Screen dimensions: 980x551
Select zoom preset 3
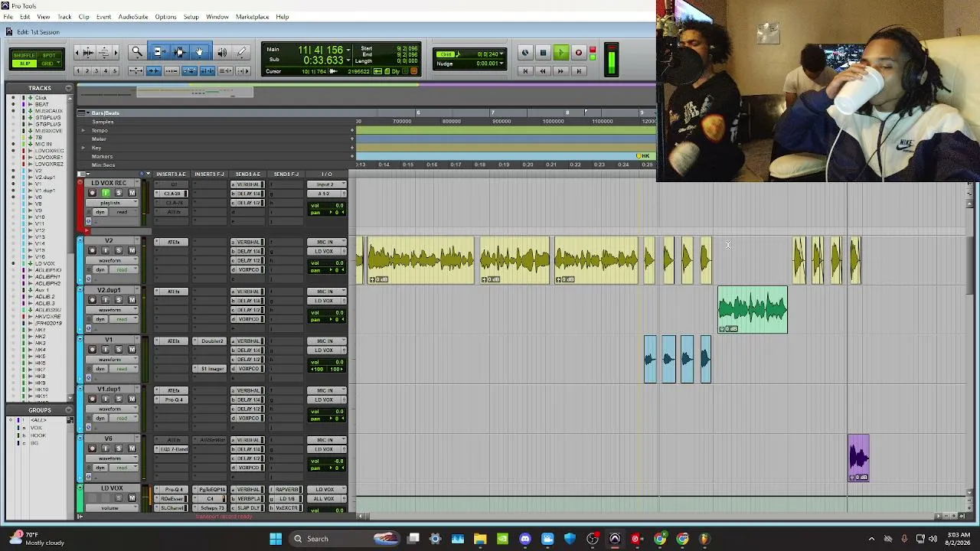point(96,71)
